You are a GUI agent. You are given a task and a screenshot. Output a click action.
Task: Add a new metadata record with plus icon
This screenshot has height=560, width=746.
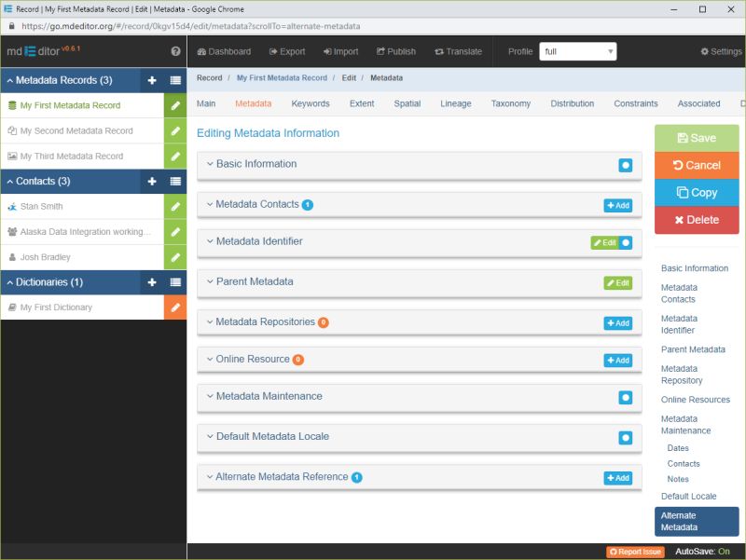click(x=152, y=80)
